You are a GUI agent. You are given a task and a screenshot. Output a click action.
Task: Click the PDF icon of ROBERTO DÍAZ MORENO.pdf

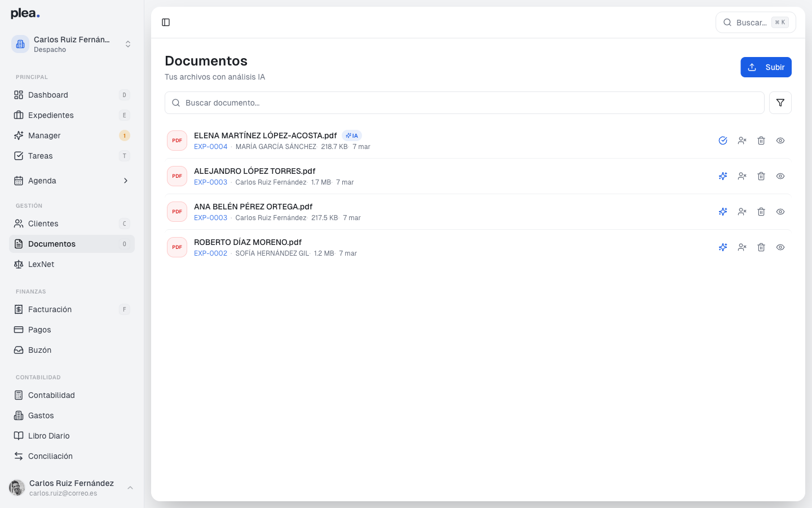pyautogui.click(x=177, y=247)
